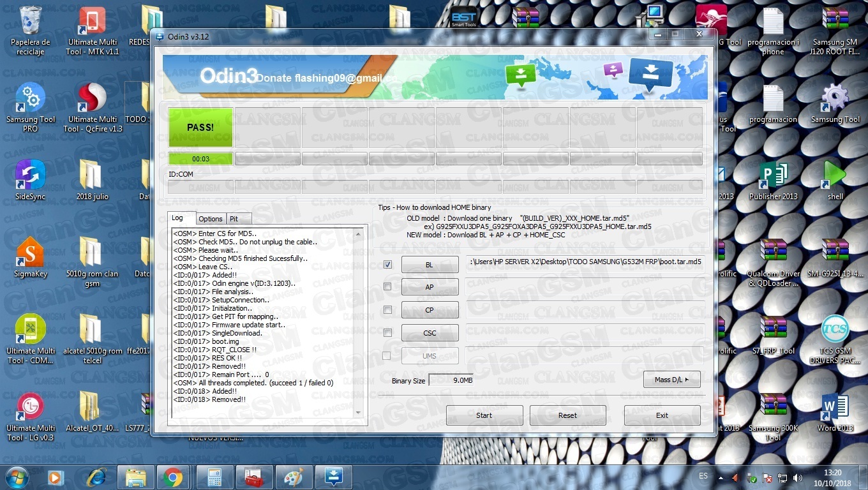Open the Windows Start menu
Screen dimensions: 868x490
tap(17, 477)
